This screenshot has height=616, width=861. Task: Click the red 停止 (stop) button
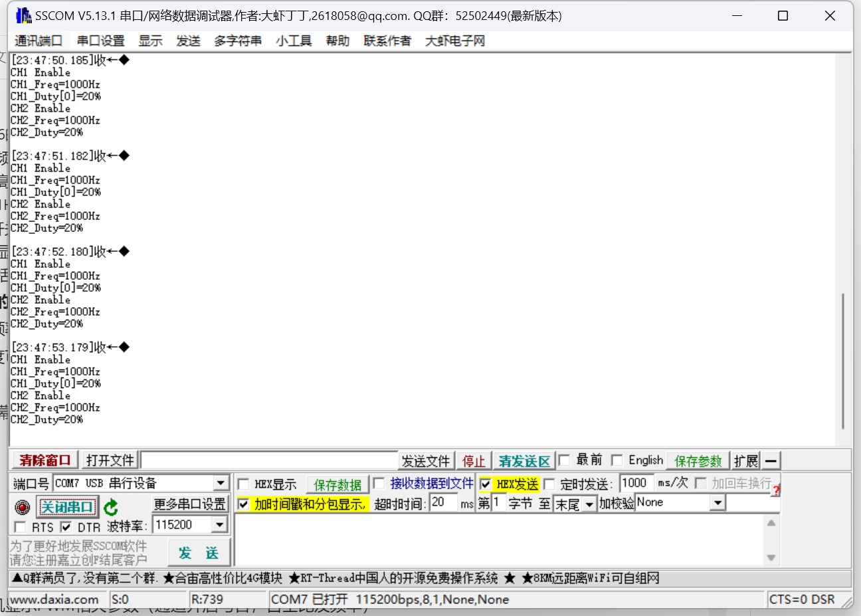[x=474, y=460]
